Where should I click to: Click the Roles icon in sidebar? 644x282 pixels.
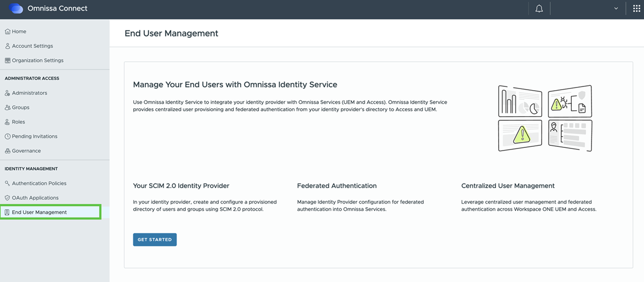pos(7,122)
